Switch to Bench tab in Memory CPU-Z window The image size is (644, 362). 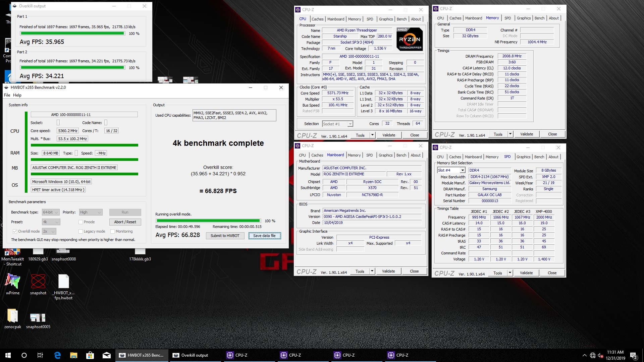point(539,18)
